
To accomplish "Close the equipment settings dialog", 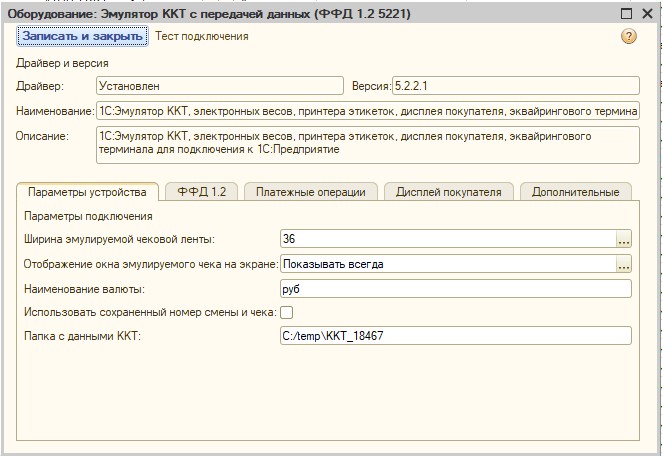I will pos(645,14).
